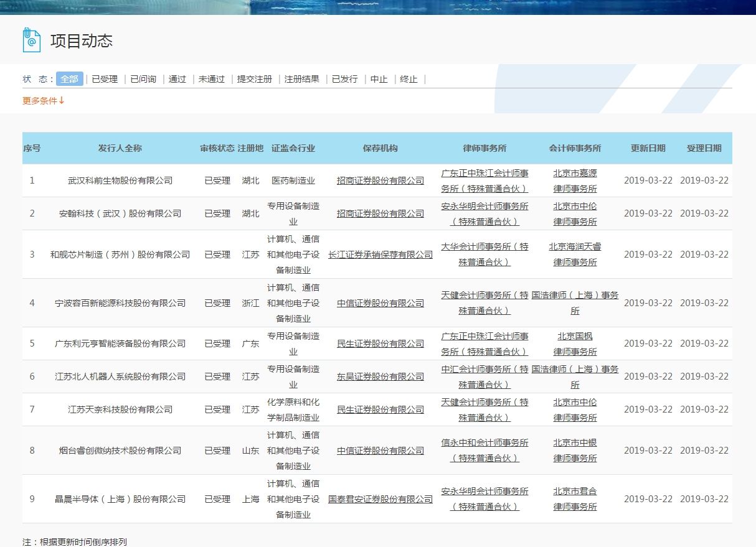The height and width of the screenshot is (547, 756).
Task: Click the 项目动态 document icon
Action: tap(31, 40)
